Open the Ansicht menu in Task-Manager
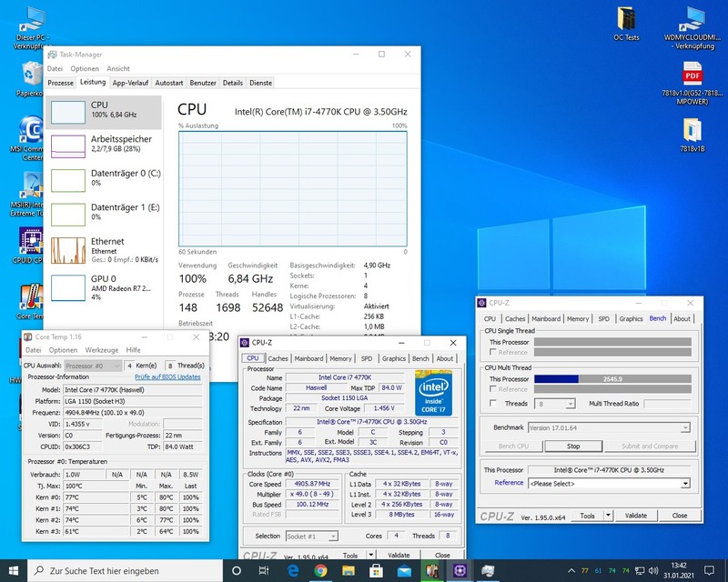This screenshot has width=728, height=582. click(x=118, y=69)
